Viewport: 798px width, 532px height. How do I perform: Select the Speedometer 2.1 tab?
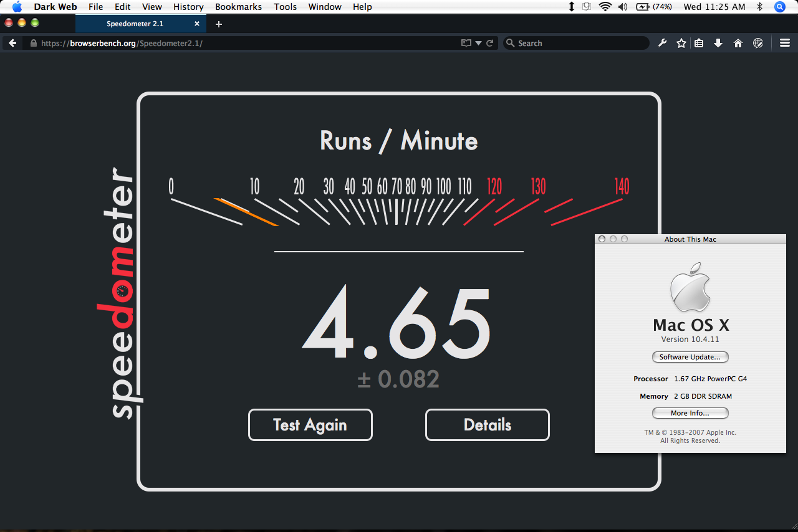pos(141,24)
